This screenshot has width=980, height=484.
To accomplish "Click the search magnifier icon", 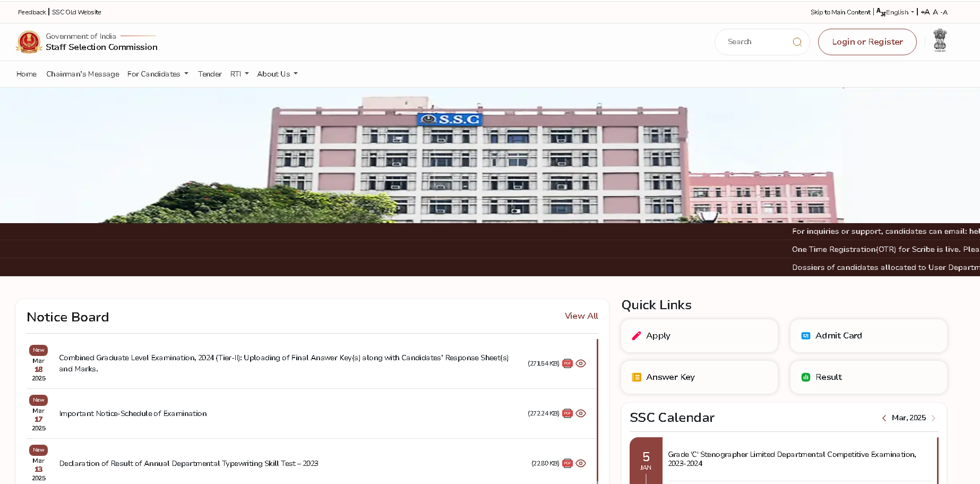I will pos(797,42).
